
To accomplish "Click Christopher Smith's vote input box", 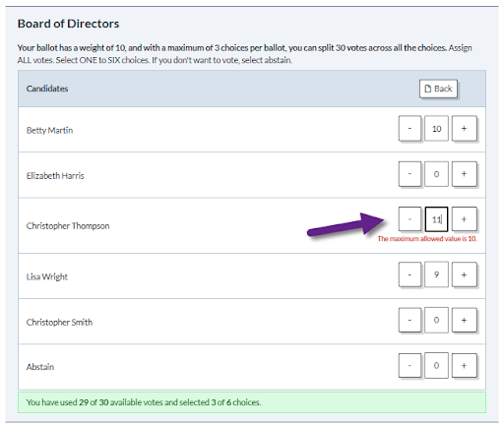I will pos(436,320).
